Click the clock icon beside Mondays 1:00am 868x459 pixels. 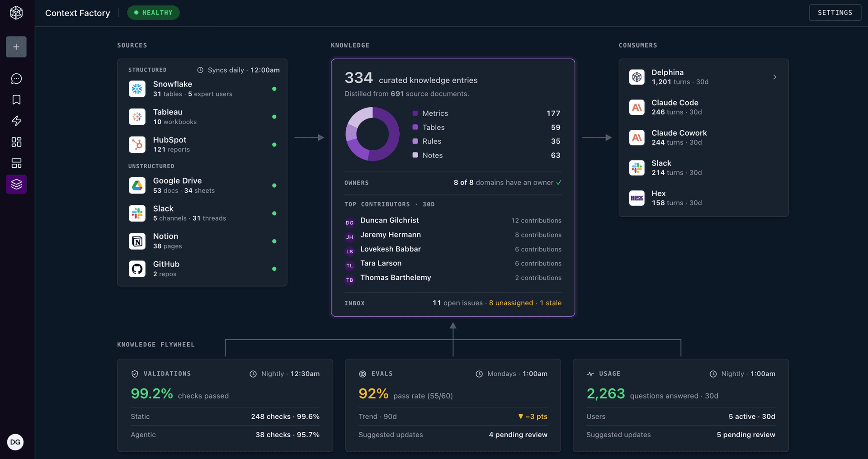point(479,374)
